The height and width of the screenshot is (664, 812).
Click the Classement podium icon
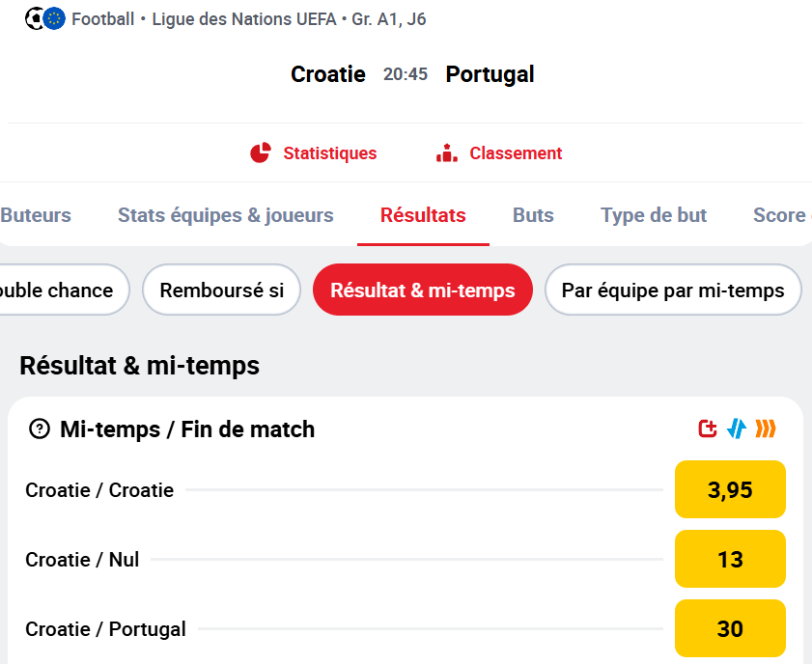(x=447, y=153)
